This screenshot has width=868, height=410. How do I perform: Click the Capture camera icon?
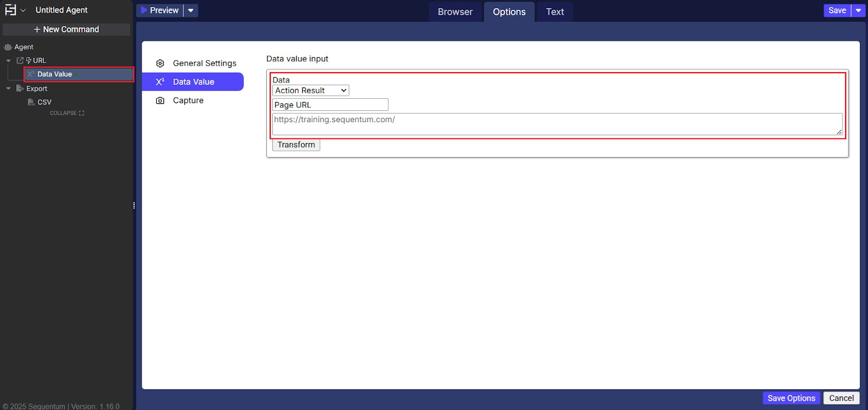tap(160, 100)
